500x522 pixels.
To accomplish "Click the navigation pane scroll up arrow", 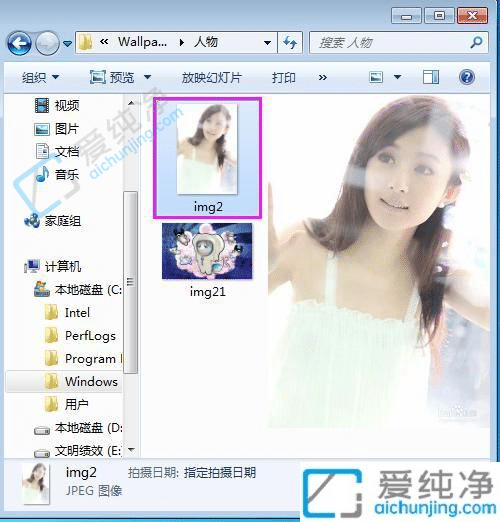I will [x=131, y=103].
